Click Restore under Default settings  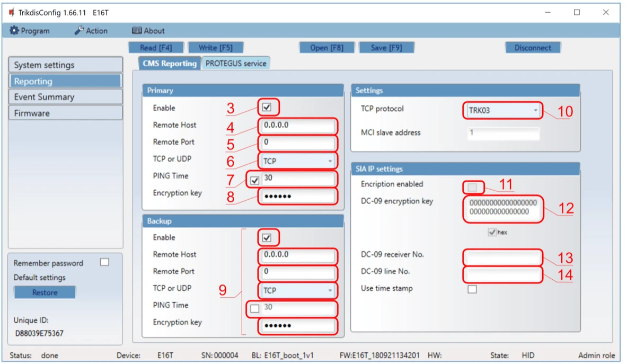tap(45, 292)
